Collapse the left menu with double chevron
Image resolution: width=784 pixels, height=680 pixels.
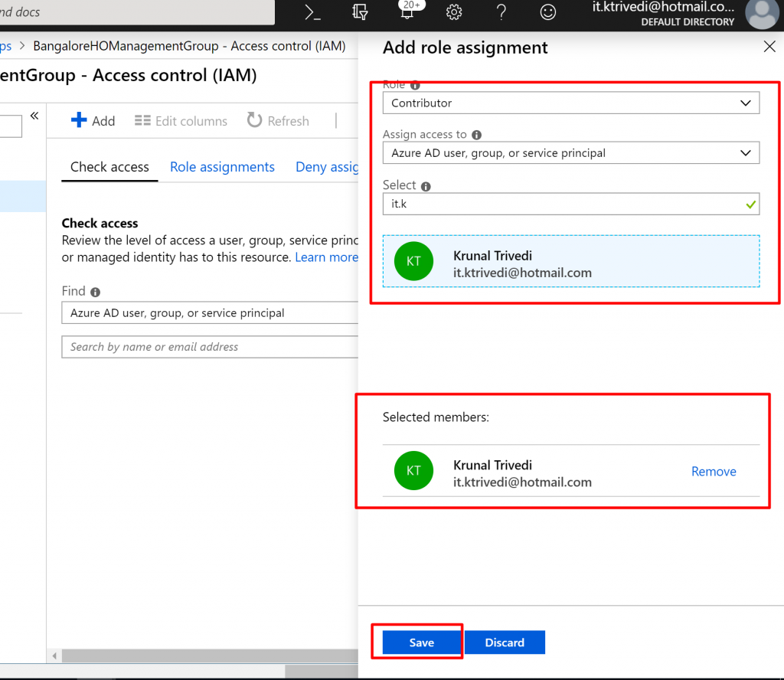[x=34, y=116]
